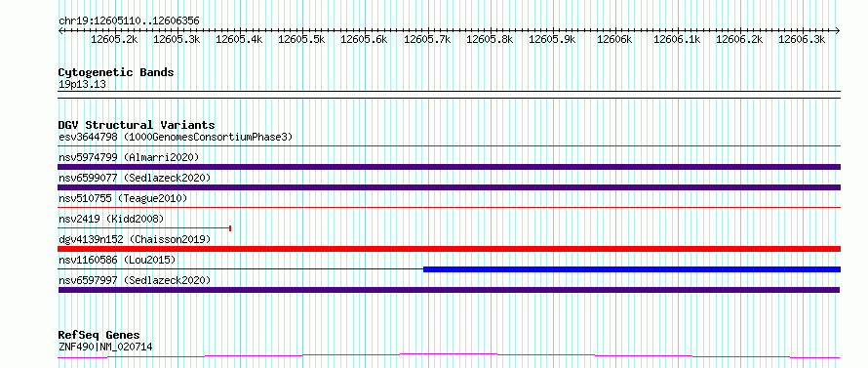Click the thick blue nsv1160586 bar segment
This screenshot has width=868, height=368.
click(632, 269)
